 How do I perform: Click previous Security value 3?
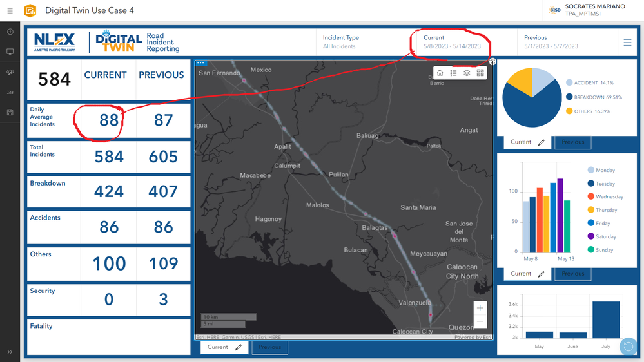click(163, 300)
